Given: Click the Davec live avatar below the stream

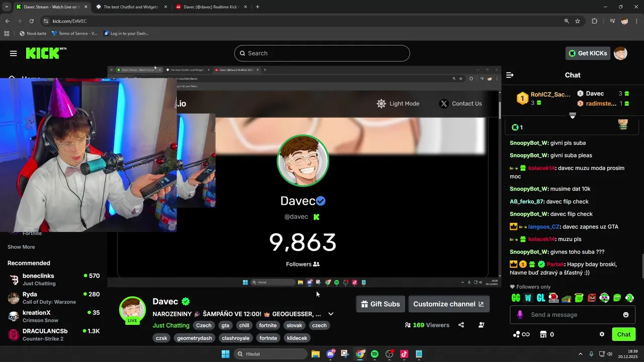Looking at the screenshot, I should 132,310.
